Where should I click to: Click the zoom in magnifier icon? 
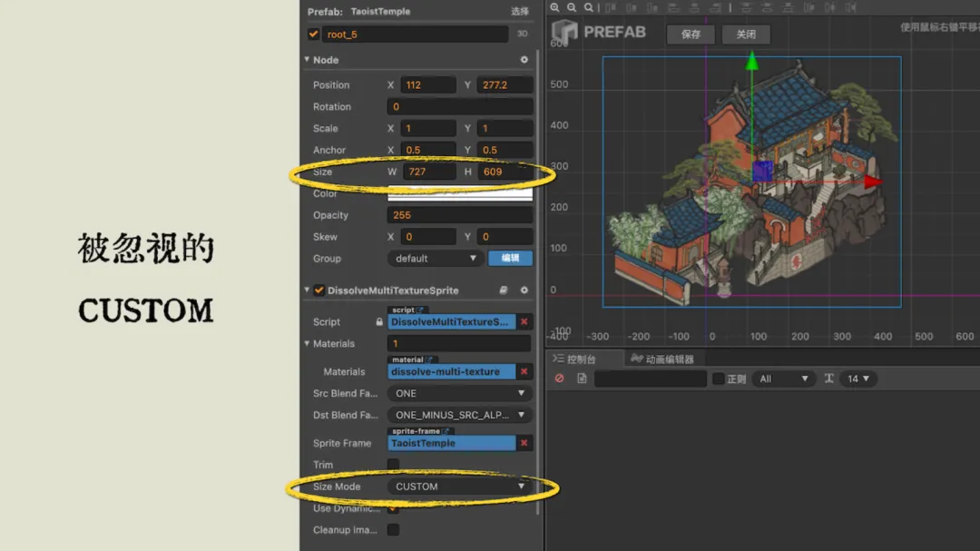click(556, 7)
